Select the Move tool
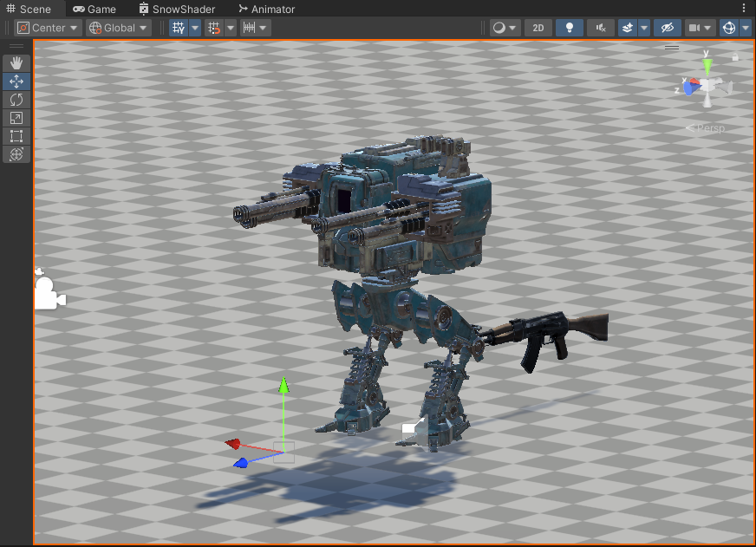756x547 pixels. [x=16, y=81]
